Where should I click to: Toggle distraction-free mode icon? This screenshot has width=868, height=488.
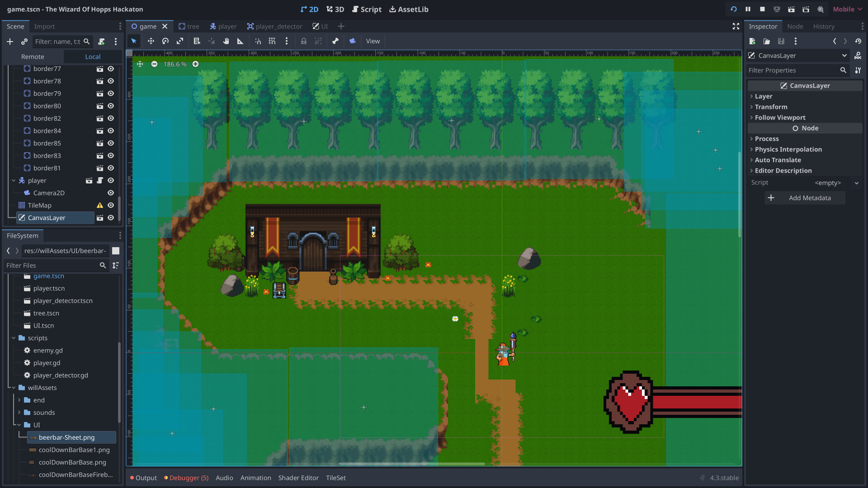(x=736, y=26)
